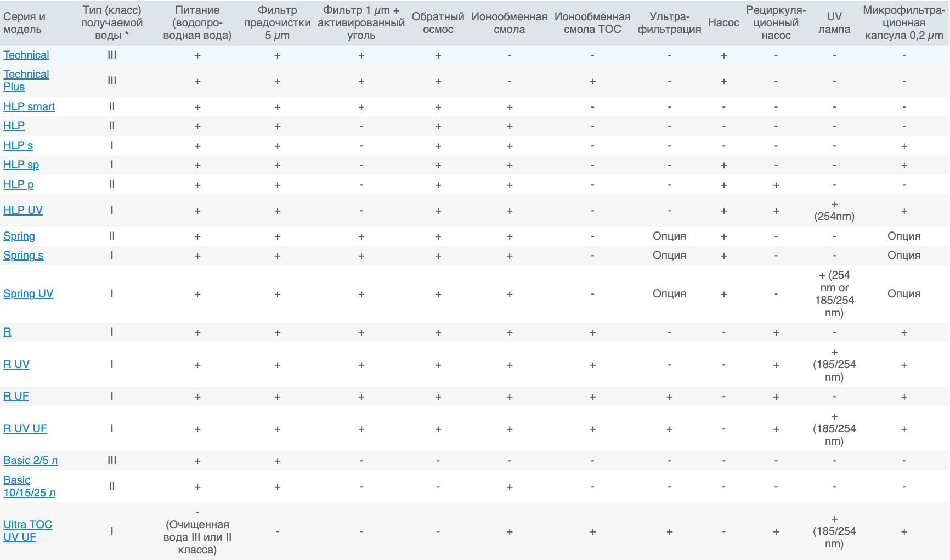
Task: Open the Technical Plus link
Action: tap(26, 81)
